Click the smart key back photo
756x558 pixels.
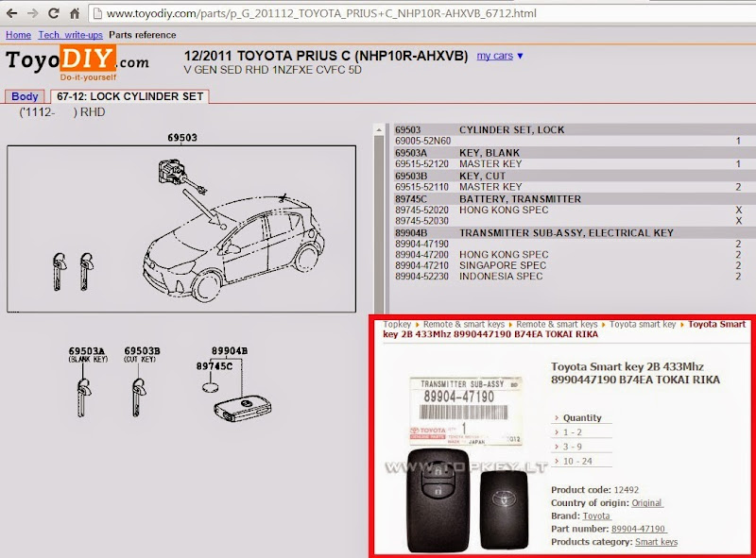[505, 510]
